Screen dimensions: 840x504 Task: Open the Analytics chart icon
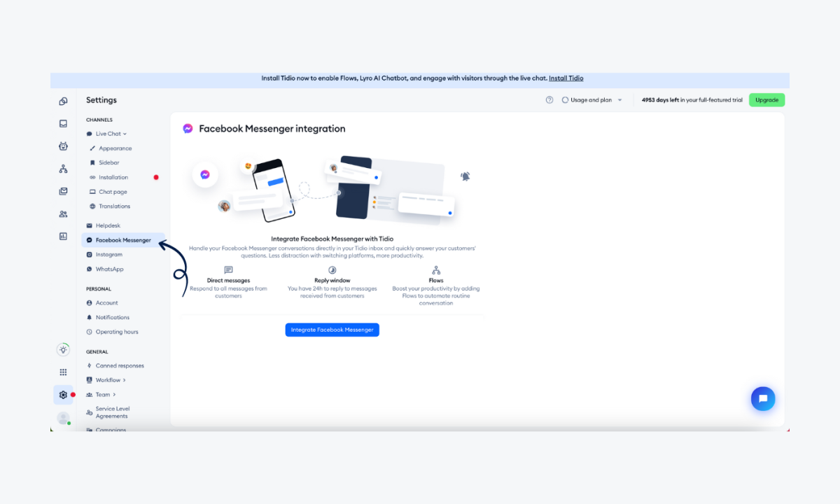pyautogui.click(x=63, y=236)
